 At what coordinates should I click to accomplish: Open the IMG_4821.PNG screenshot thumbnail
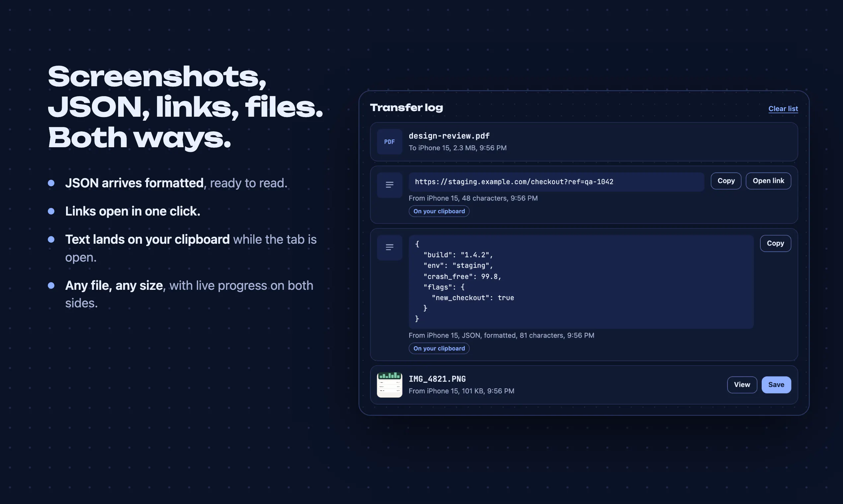click(389, 385)
